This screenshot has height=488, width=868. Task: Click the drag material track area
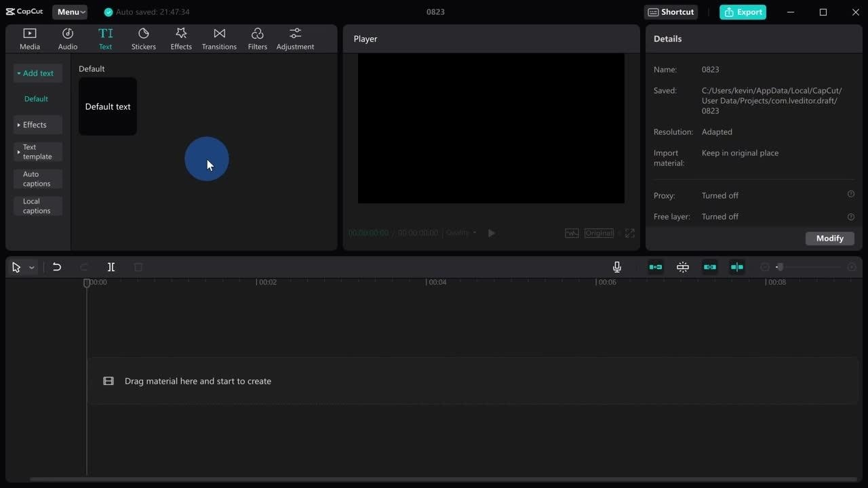click(x=473, y=381)
